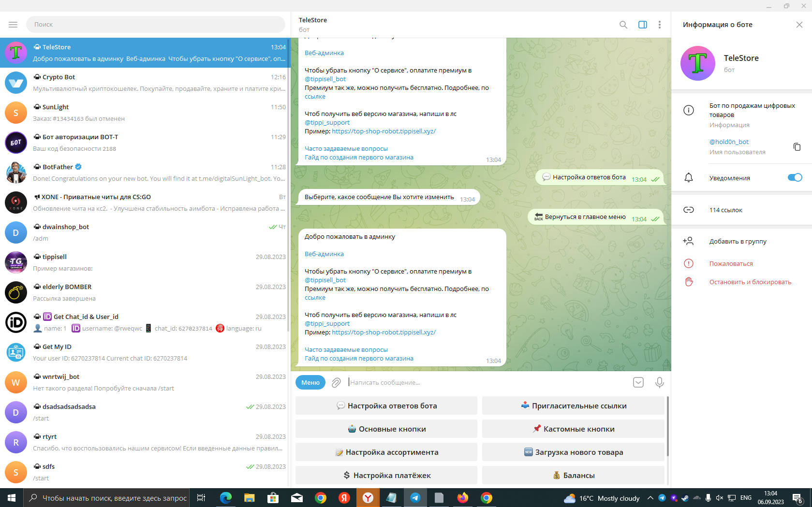Open the Get Chat_id & User_id chat
Viewport: 812px width, 507px height.
(145, 322)
